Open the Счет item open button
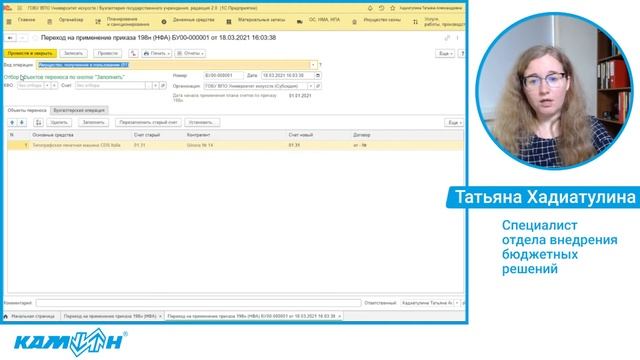 [163, 86]
